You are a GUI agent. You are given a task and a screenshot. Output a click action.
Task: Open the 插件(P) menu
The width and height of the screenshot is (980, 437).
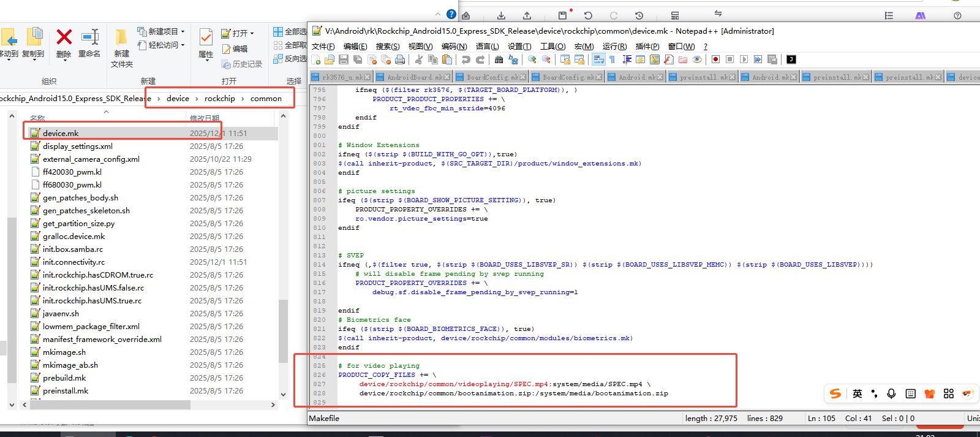click(x=647, y=47)
